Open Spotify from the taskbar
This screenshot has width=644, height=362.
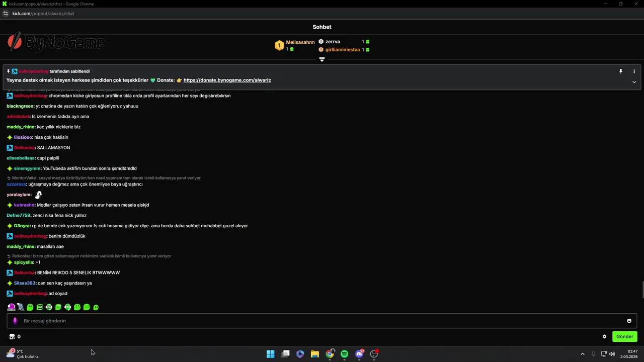coord(344,354)
